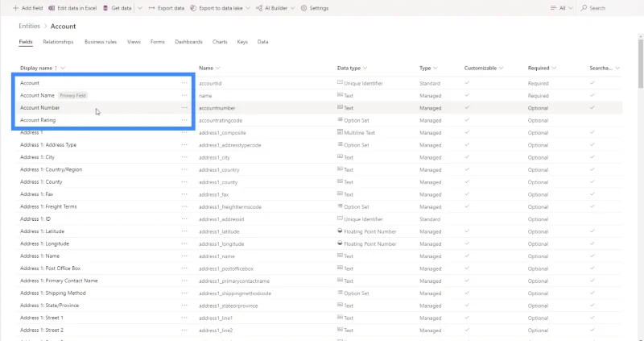Open the Address 1: Country/Region field

51,169
